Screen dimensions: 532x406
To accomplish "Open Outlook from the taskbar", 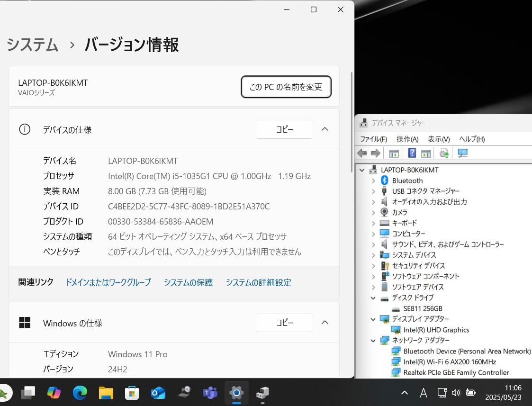I will (158, 393).
